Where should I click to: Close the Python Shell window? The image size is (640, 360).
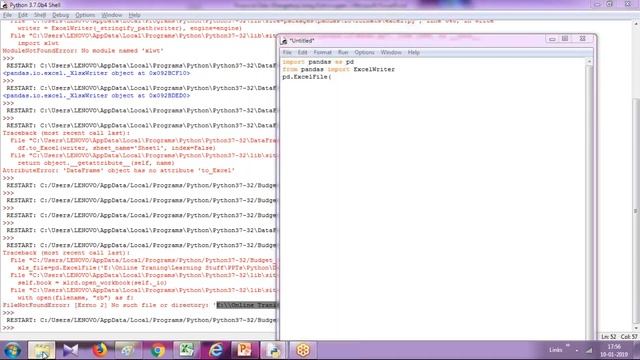click(628, 4)
